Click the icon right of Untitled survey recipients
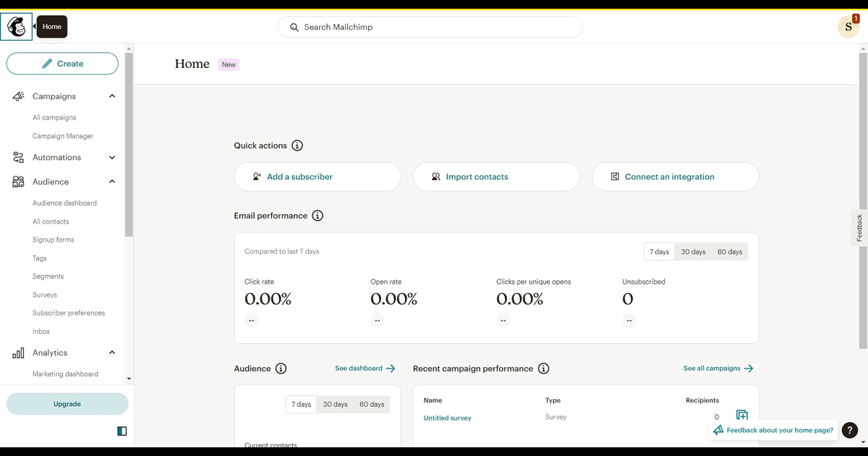Image resolution: width=868 pixels, height=456 pixels. click(741, 415)
